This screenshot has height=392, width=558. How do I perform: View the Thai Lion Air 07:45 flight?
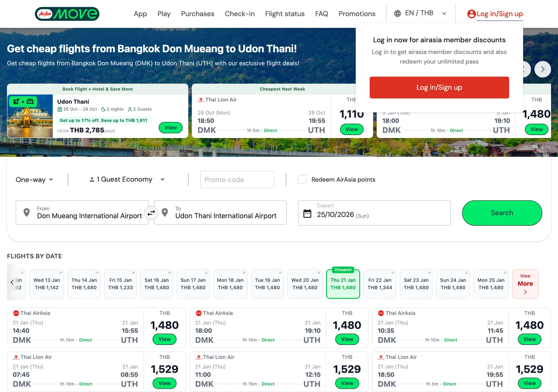pos(165,383)
